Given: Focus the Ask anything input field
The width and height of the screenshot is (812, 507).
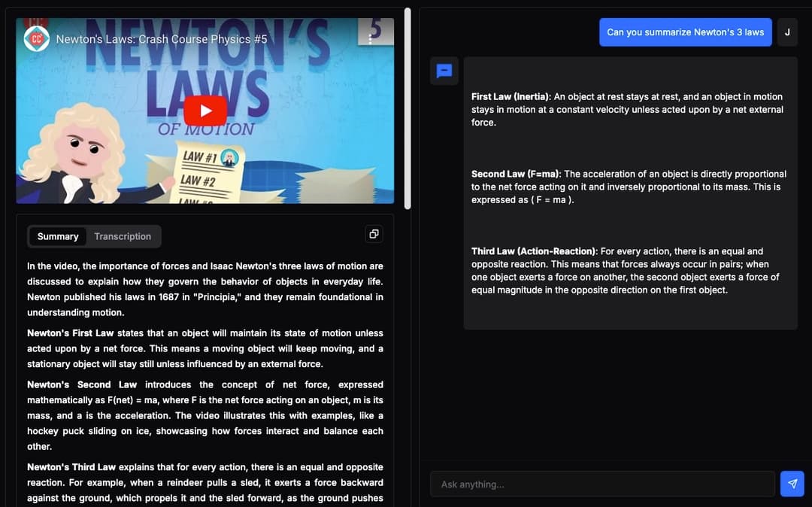Looking at the screenshot, I should pos(601,484).
